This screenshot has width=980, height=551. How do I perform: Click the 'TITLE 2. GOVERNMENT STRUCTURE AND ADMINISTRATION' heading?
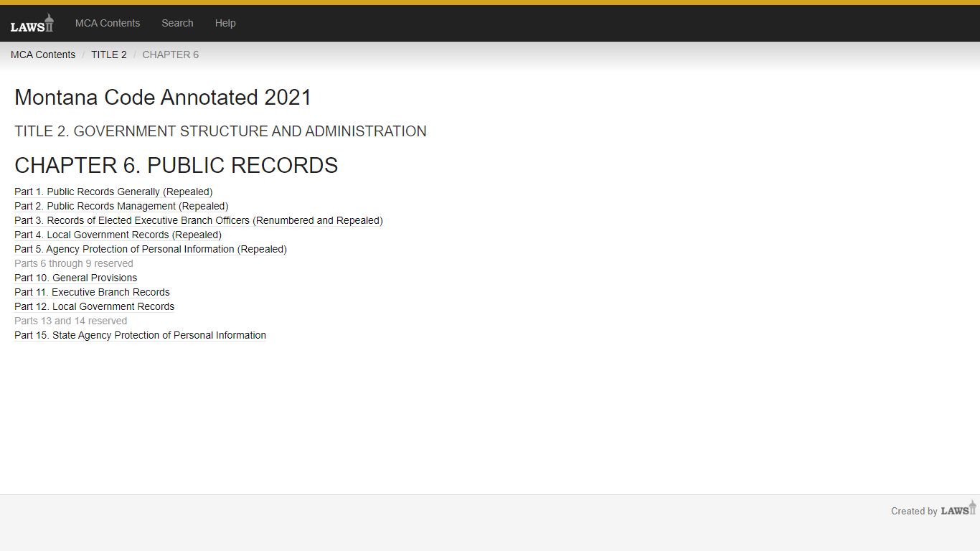[220, 131]
